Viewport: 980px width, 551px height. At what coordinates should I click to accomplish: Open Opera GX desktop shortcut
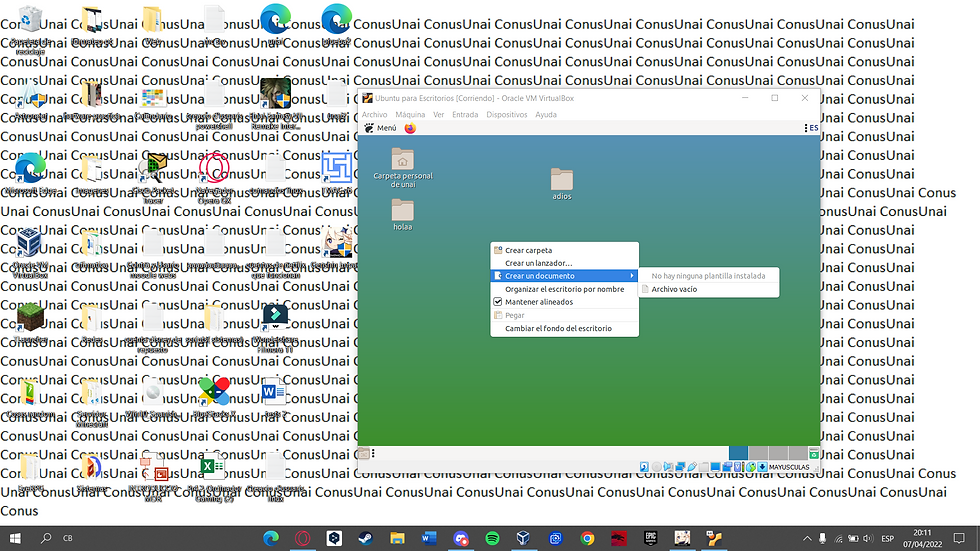tap(214, 167)
